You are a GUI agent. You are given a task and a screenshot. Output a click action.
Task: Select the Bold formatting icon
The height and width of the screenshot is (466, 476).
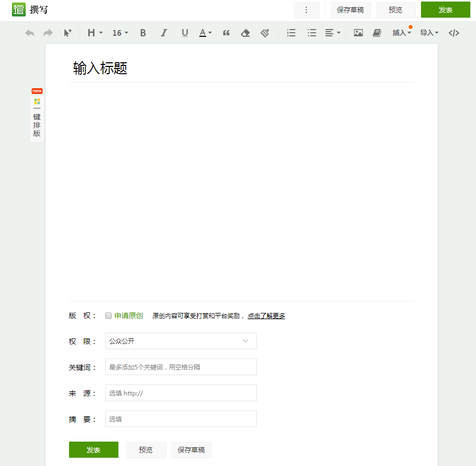click(143, 33)
